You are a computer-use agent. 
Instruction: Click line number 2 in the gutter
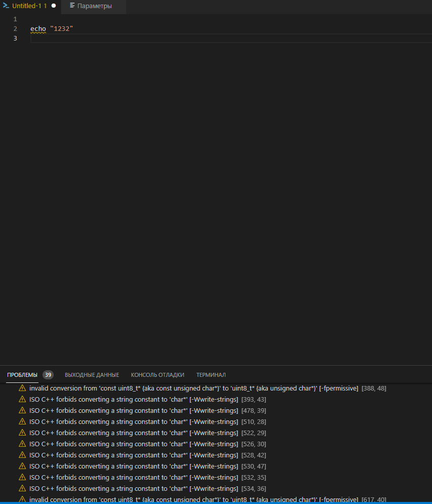15,28
